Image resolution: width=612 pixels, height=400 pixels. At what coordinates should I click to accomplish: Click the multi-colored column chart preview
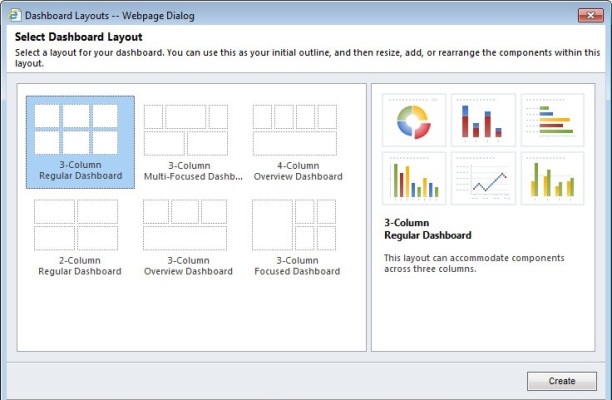(412, 178)
